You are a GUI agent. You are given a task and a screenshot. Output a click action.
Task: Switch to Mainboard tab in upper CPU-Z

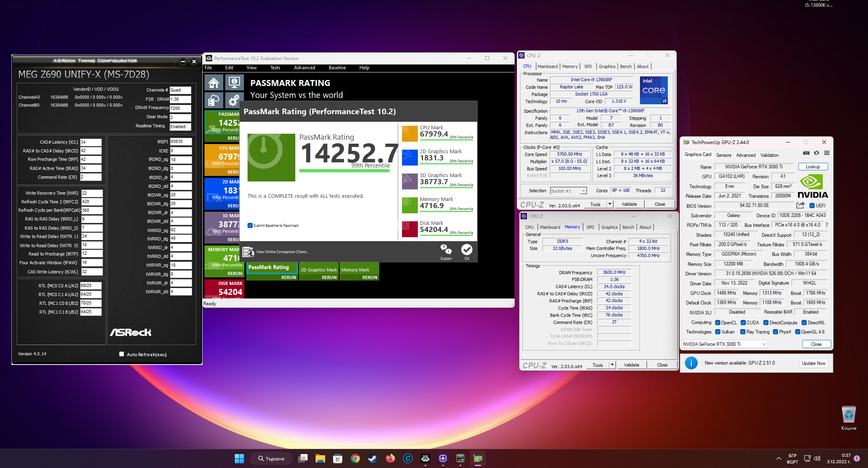(548, 66)
